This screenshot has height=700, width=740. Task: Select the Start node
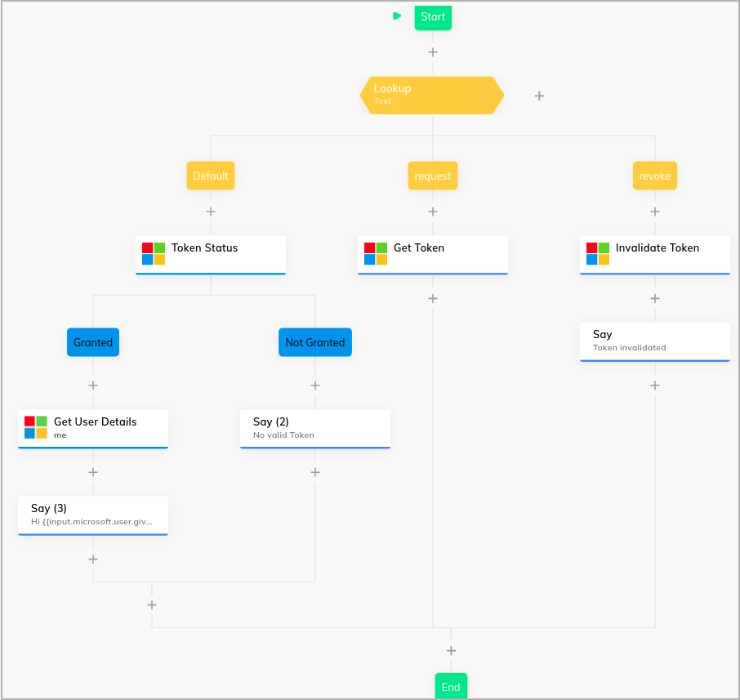pos(433,17)
